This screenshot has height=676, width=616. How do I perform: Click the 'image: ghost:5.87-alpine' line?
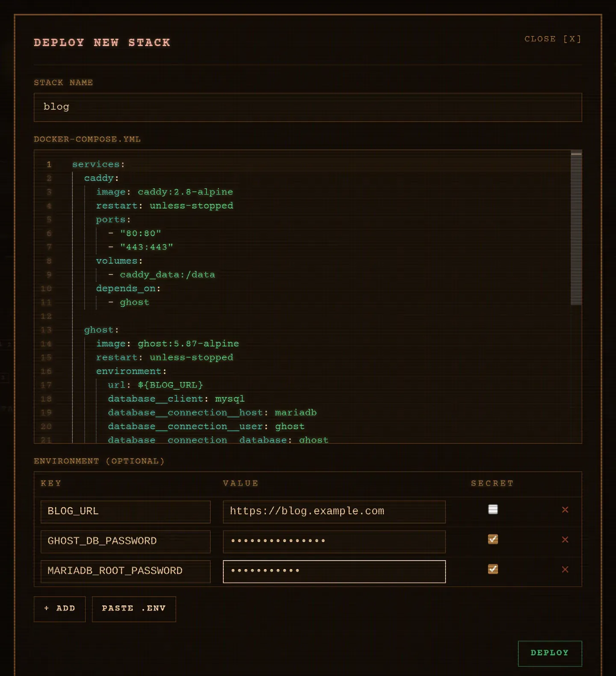pos(167,344)
